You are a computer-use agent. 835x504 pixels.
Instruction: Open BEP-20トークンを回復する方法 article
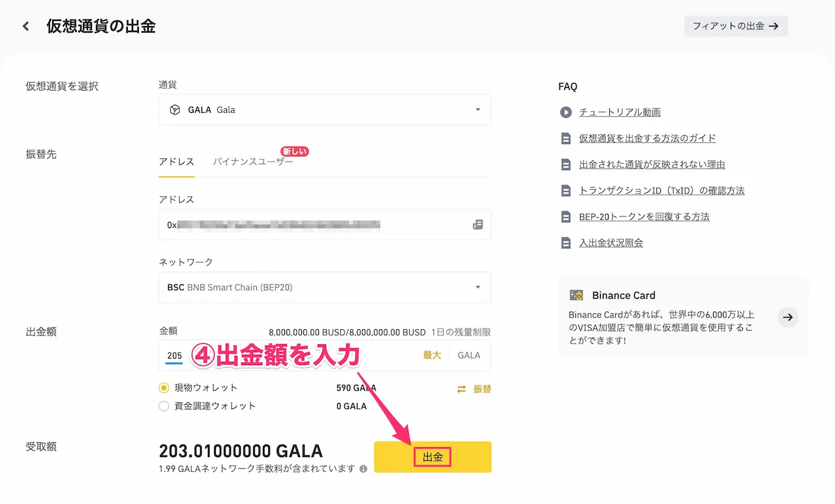coord(645,216)
